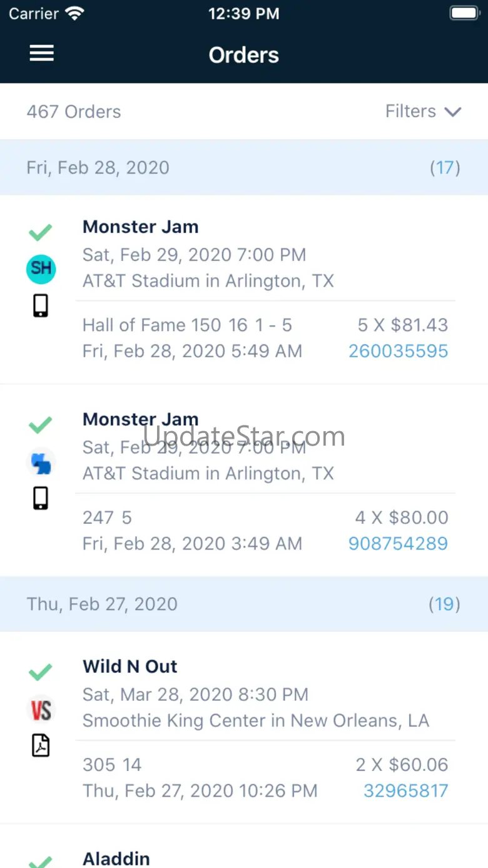Click green checkmark on Wild N Out order
Screen dimensions: 488x868
pos(41,673)
